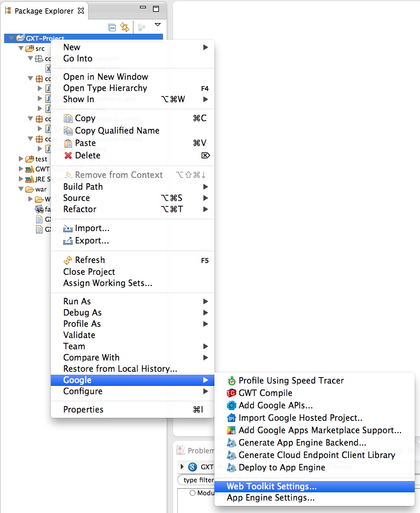Choose Web Toolkit Settings...
Image resolution: width=420 pixels, height=513 pixels.
tap(315, 486)
